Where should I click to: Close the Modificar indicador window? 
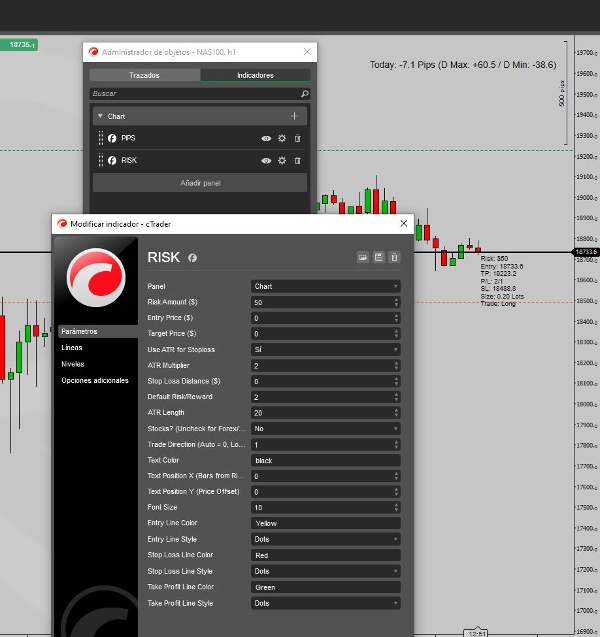tap(404, 223)
